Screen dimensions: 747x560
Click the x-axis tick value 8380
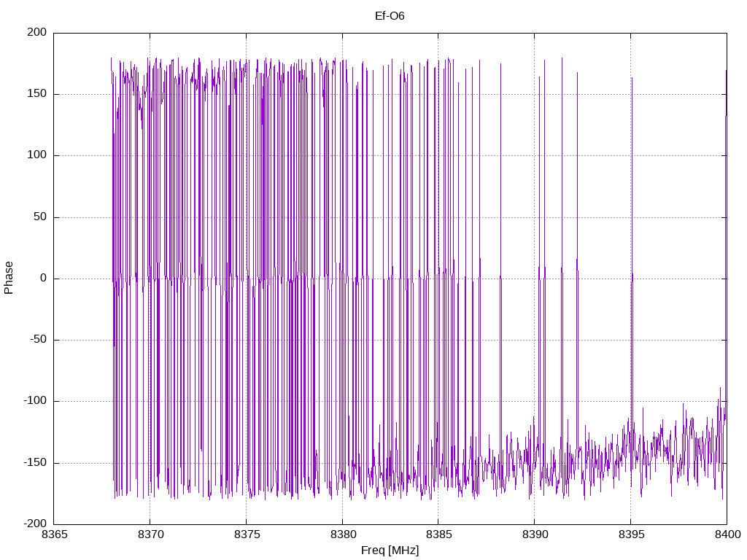click(x=343, y=534)
